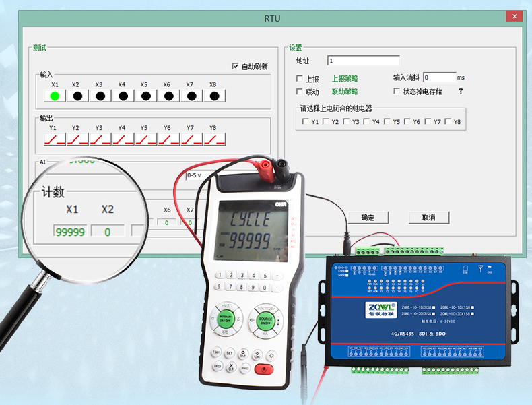Image resolution: width=532 pixels, height=405 pixels.
Task: Toggle the Y1 output relay switch
Action: point(55,139)
